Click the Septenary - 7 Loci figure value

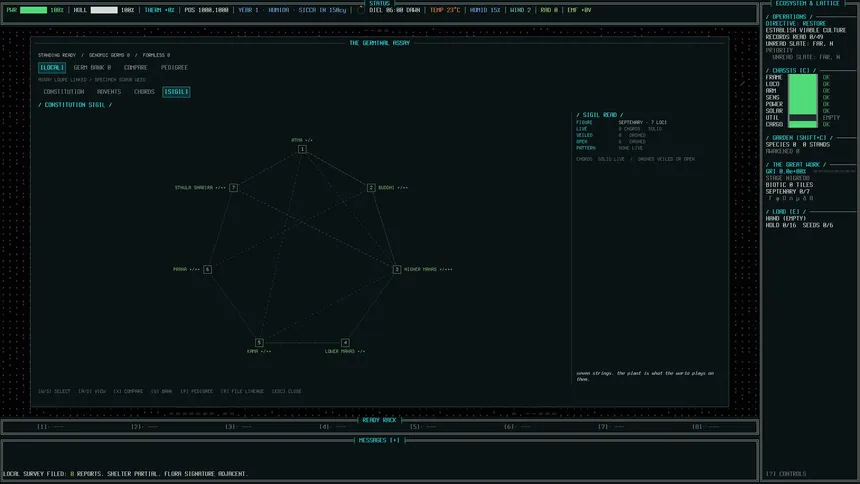[642, 122]
